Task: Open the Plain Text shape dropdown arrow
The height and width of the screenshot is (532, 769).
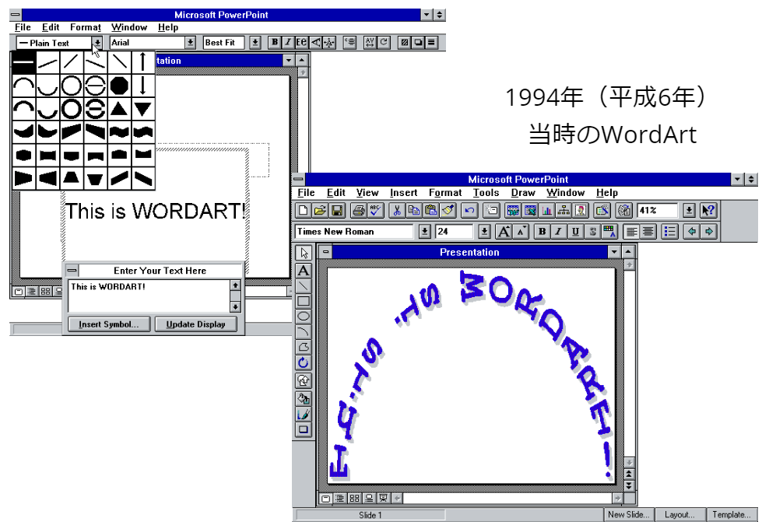Action: pyautogui.click(x=97, y=43)
